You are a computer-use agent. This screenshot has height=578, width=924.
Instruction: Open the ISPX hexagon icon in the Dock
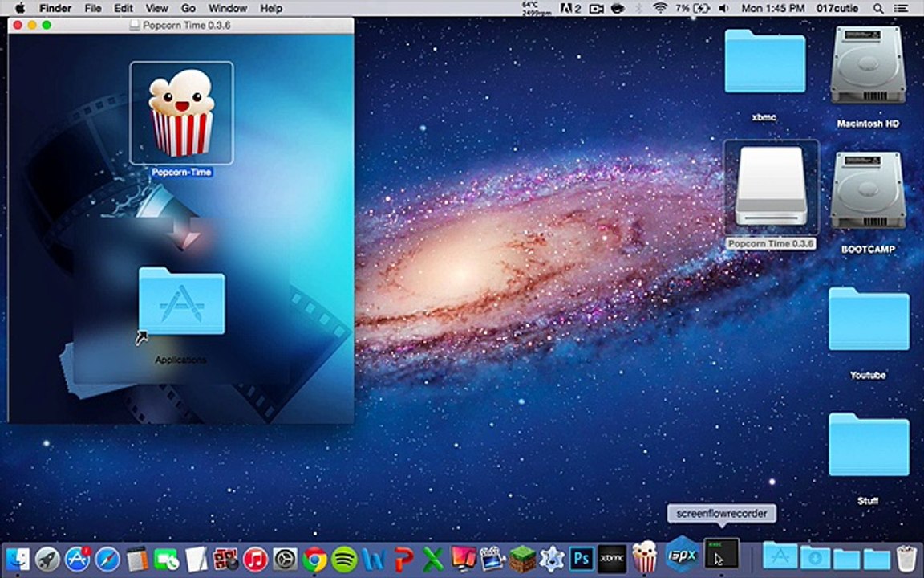682,555
